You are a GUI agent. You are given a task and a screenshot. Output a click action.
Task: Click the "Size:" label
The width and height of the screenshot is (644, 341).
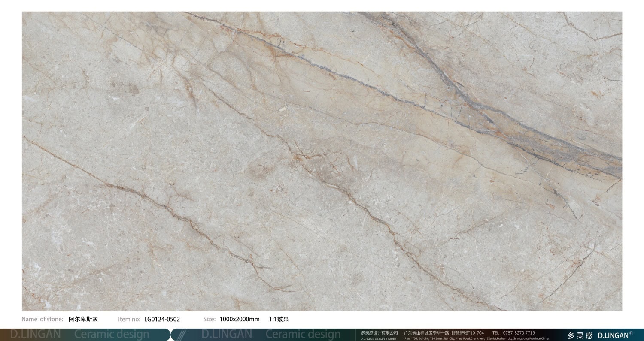[210, 319]
